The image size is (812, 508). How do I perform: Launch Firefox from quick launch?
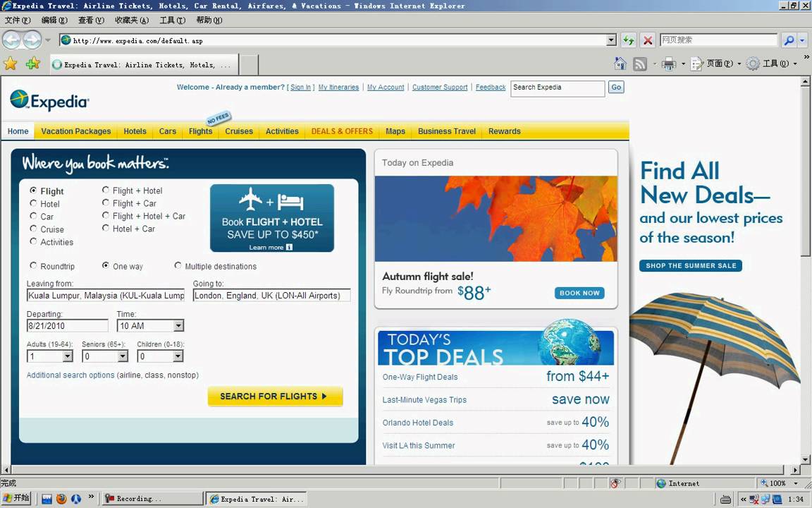[x=61, y=499]
